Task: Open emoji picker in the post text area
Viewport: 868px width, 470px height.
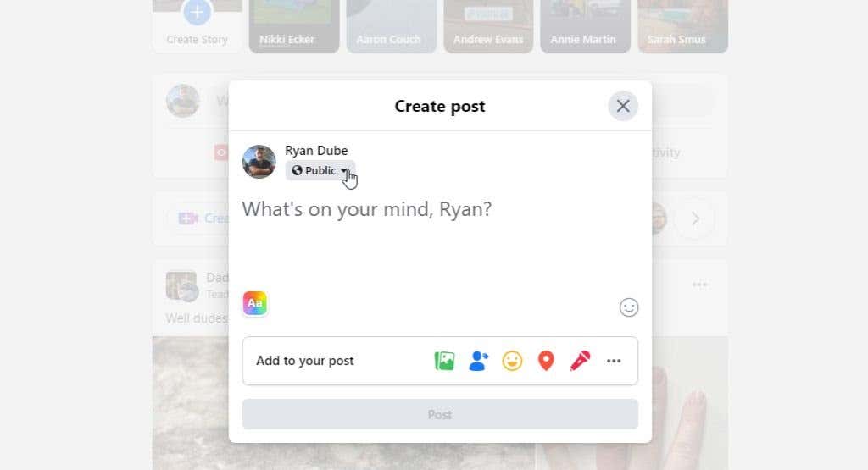Action: [x=629, y=307]
